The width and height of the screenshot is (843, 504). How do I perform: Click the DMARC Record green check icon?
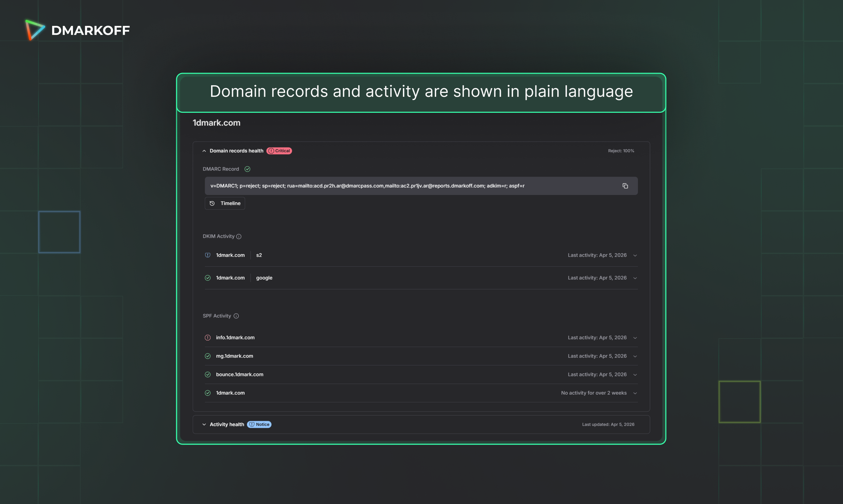[x=248, y=169]
